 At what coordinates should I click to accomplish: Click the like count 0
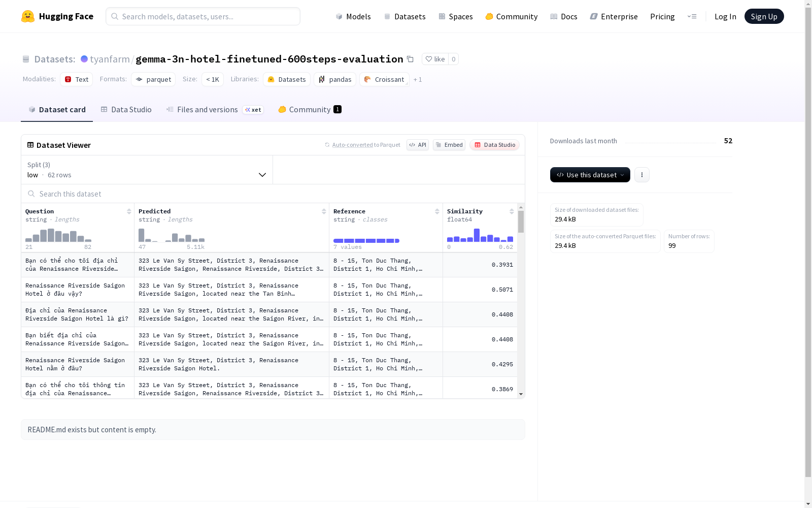(453, 59)
